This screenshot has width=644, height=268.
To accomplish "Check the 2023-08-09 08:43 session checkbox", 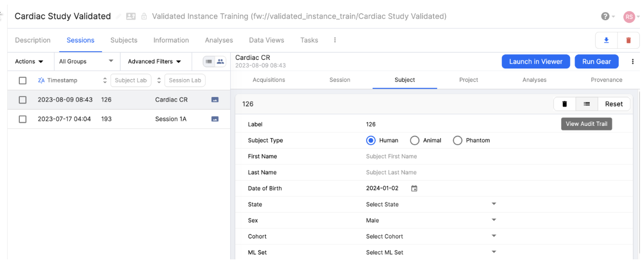I will click(x=22, y=100).
